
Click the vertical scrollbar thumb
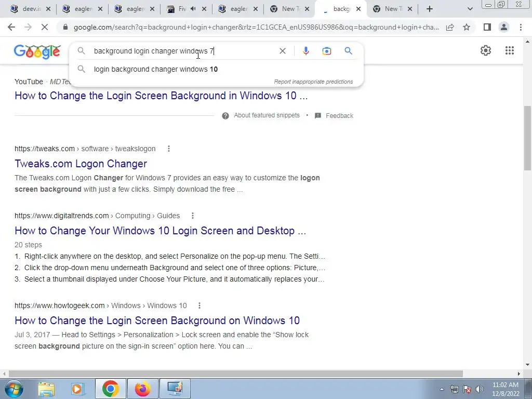(x=527, y=138)
